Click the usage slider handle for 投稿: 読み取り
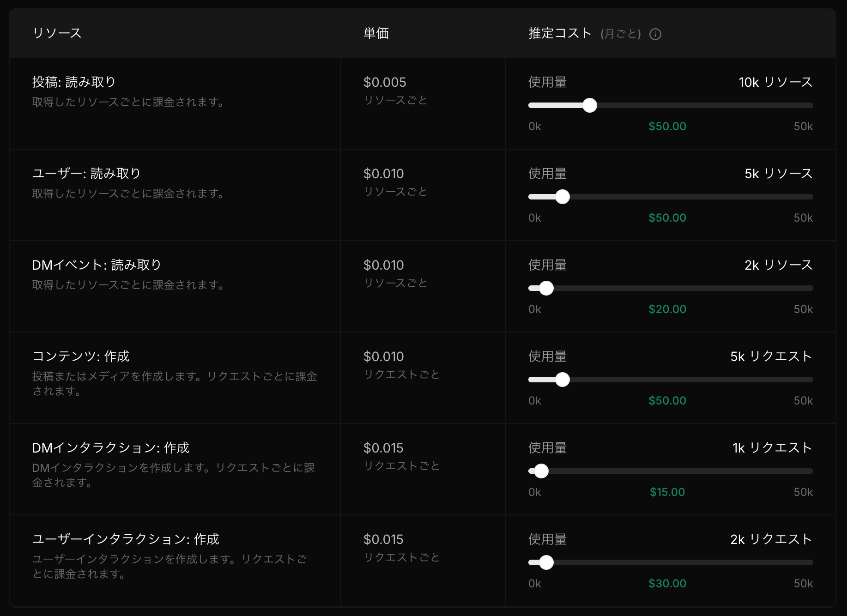Screen dimensions: 847x616 (x=590, y=105)
